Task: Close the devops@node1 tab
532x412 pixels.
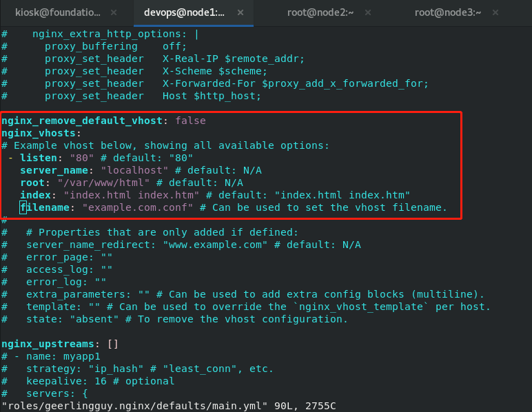Action: (x=241, y=12)
